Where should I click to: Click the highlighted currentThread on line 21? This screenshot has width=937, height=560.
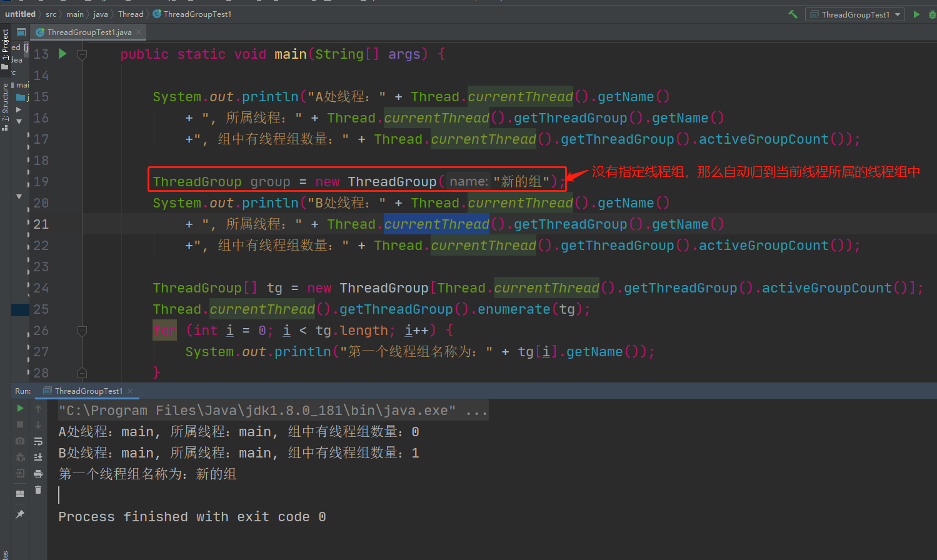pos(436,224)
